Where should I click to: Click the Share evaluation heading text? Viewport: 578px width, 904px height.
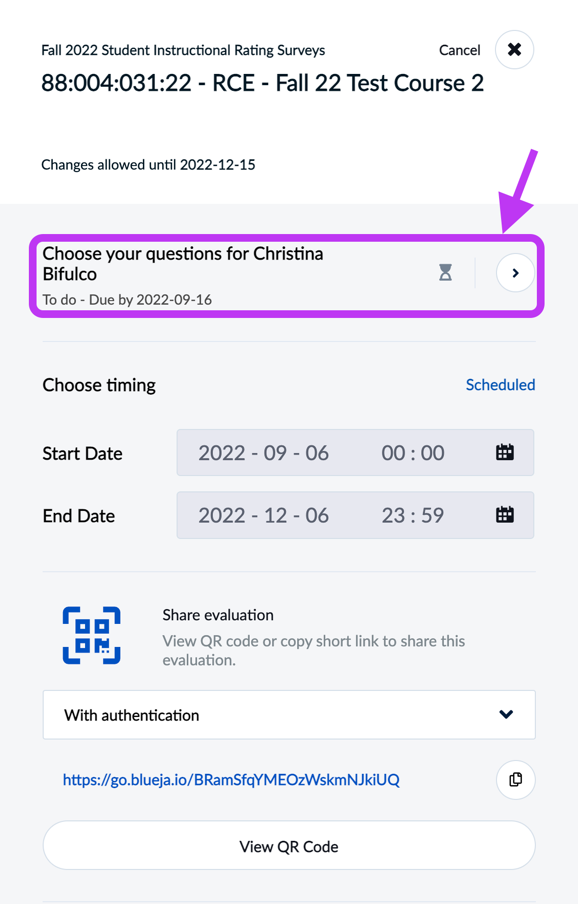click(x=218, y=615)
